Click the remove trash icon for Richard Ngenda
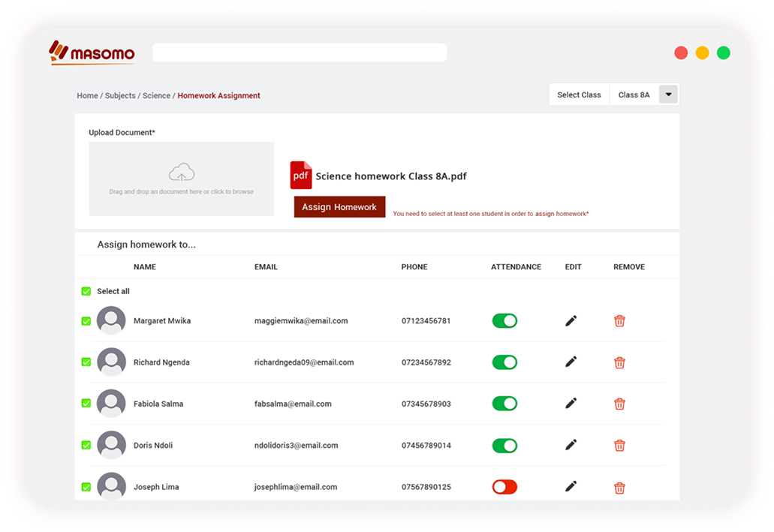Image resolution: width=774 pixels, height=532 pixels. coord(619,363)
